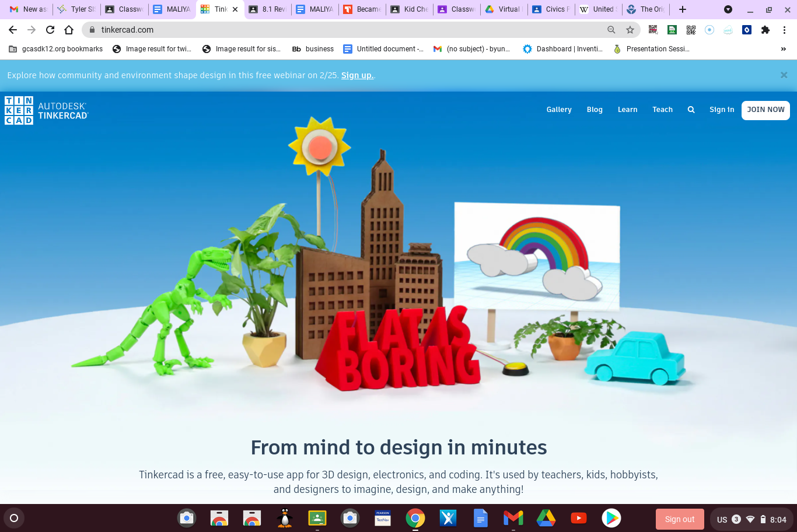Open the Chrome three-dot menu
Viewport: 797px width, 532px height.
pyautogui.click(x=784, y=30)
